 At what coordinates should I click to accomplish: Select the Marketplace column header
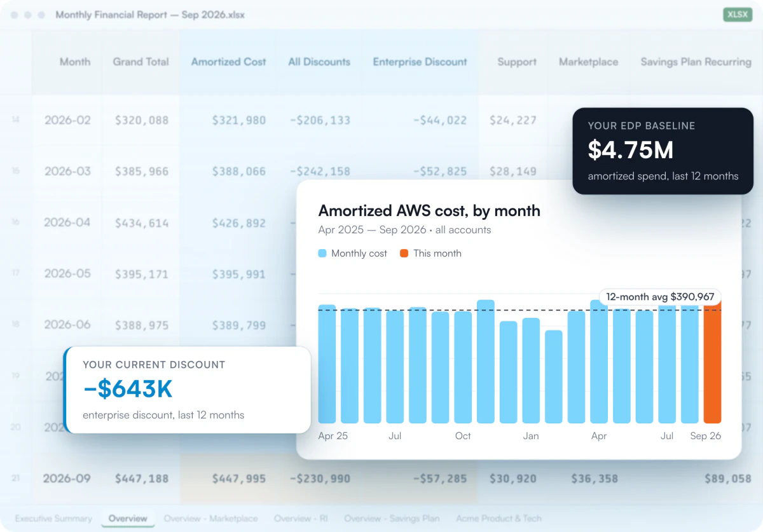pos(589,62)
